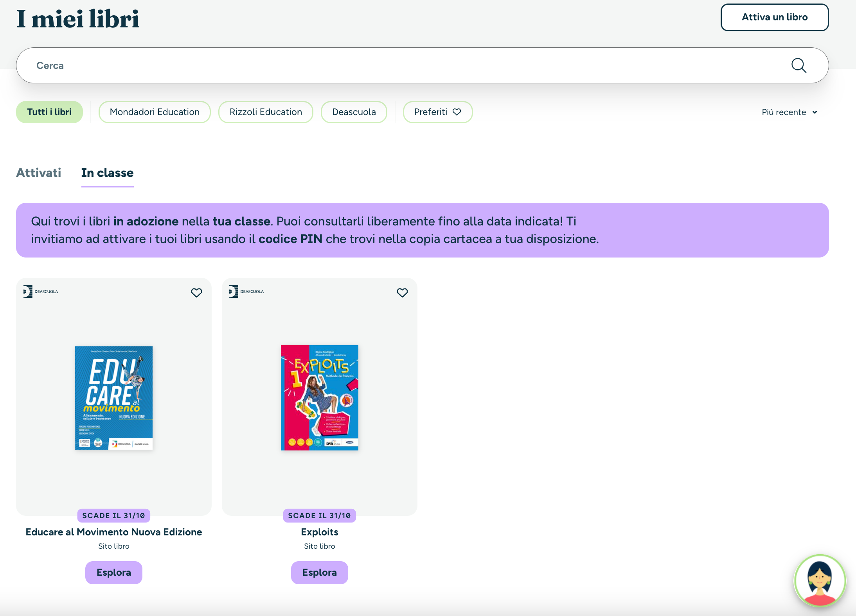
Task: Click Deascuola logo on Educare card
Action: tap(41, 292)
